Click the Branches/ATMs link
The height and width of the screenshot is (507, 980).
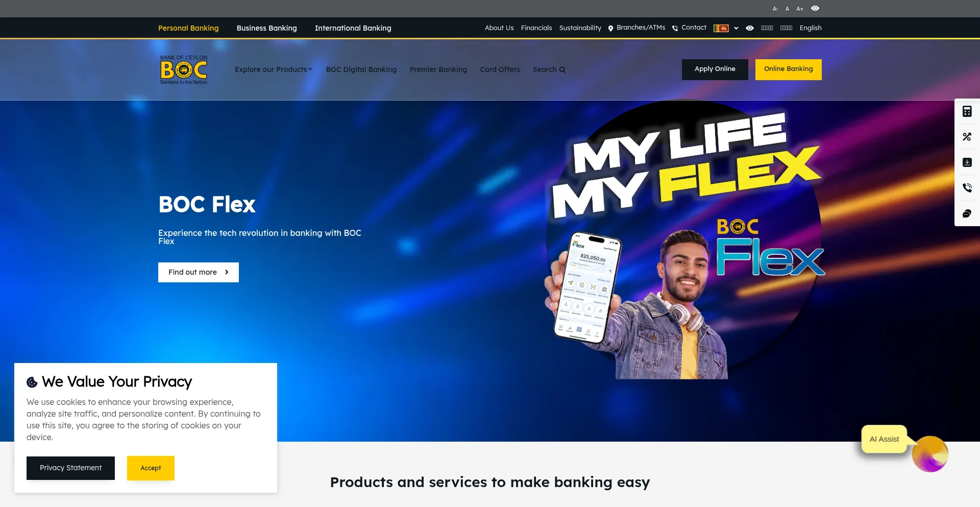pyautogui.click(x=640, y=28)
